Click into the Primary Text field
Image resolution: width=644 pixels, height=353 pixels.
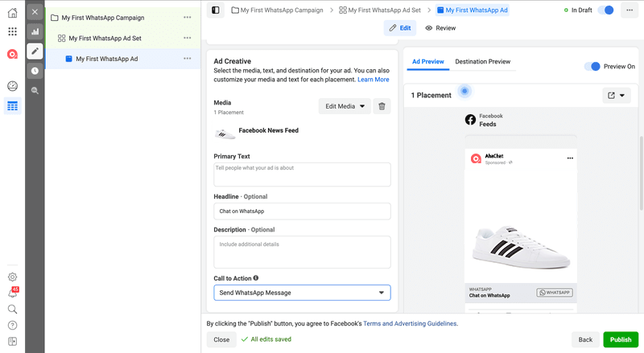click(303, 174)
